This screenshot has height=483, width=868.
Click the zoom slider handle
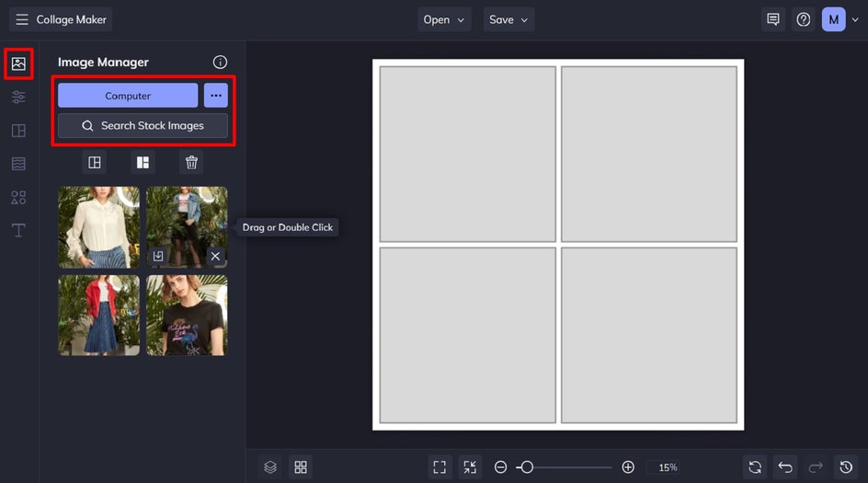point(527,467)
